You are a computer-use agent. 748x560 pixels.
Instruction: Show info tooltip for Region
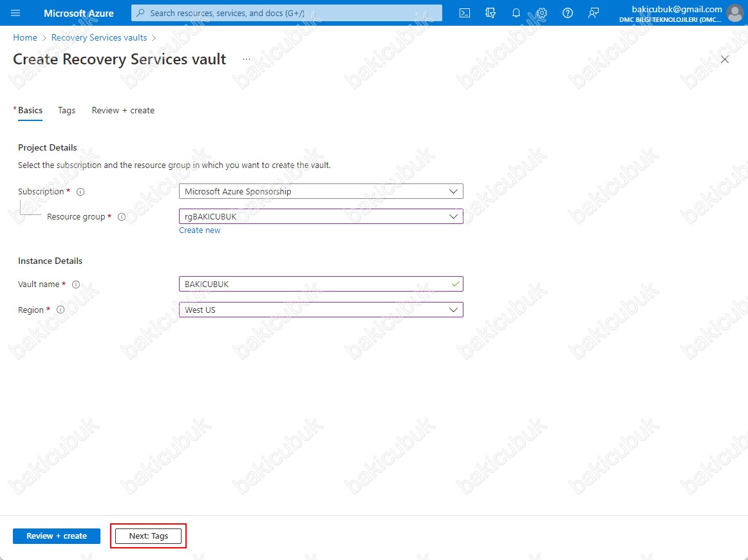click(61, 310)
